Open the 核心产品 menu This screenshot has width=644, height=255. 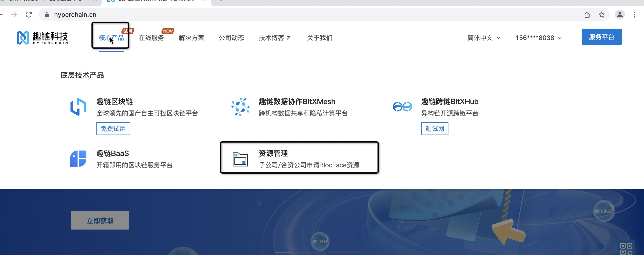click(x=111, y=38)
